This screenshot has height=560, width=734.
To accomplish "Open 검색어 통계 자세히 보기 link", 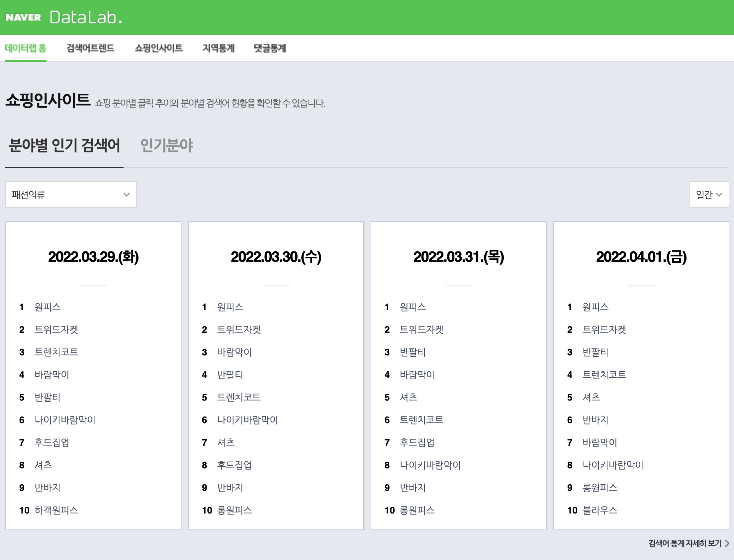I will click(685, 544).
